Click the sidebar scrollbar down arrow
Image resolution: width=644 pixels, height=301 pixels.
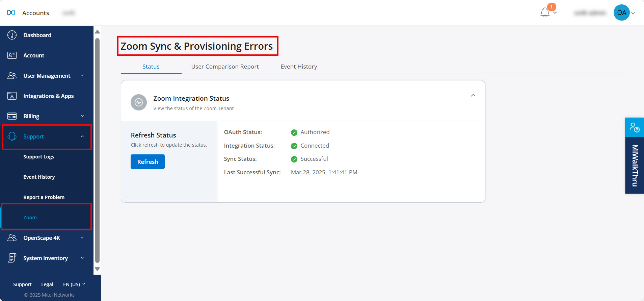tap(97, 269)
